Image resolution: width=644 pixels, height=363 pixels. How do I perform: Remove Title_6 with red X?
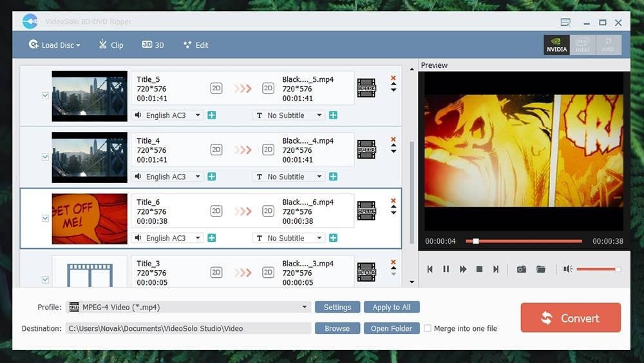pyautogui.click(x=393, y=201)
